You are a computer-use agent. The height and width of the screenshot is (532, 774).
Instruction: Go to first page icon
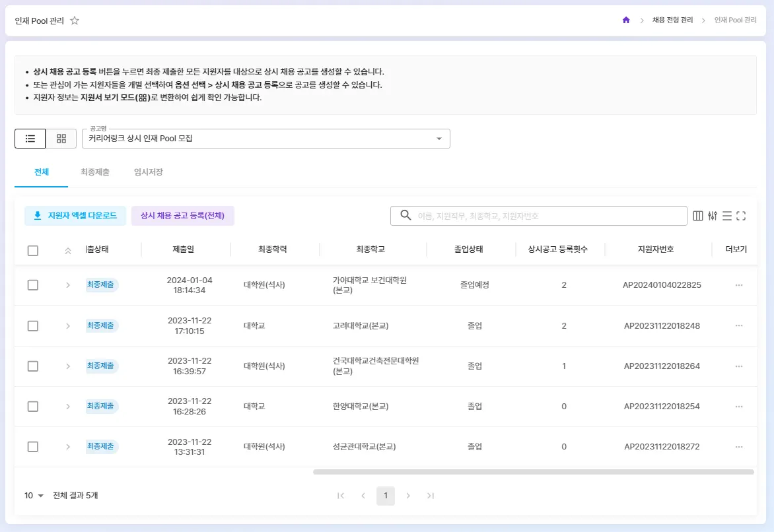341,496
